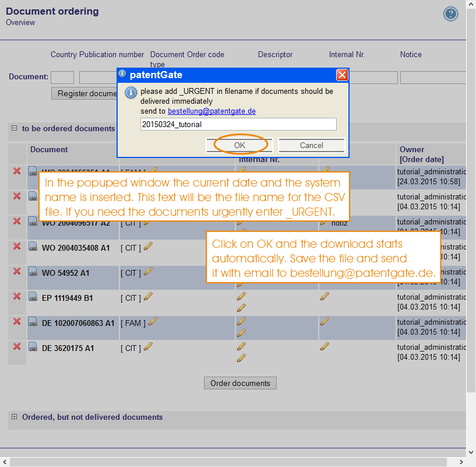
Task: Click the Notice input field
Action: pos(433,78)
